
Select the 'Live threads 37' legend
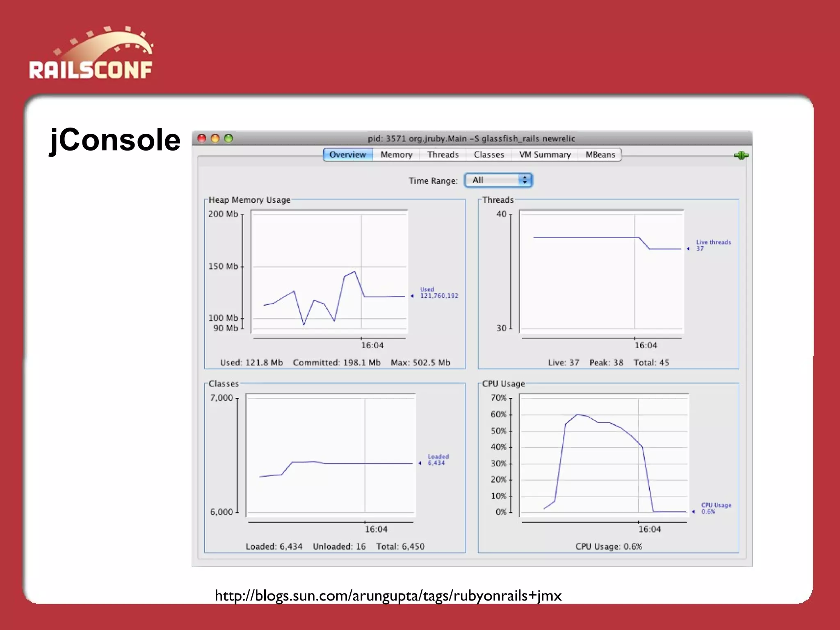click(713, 245)
